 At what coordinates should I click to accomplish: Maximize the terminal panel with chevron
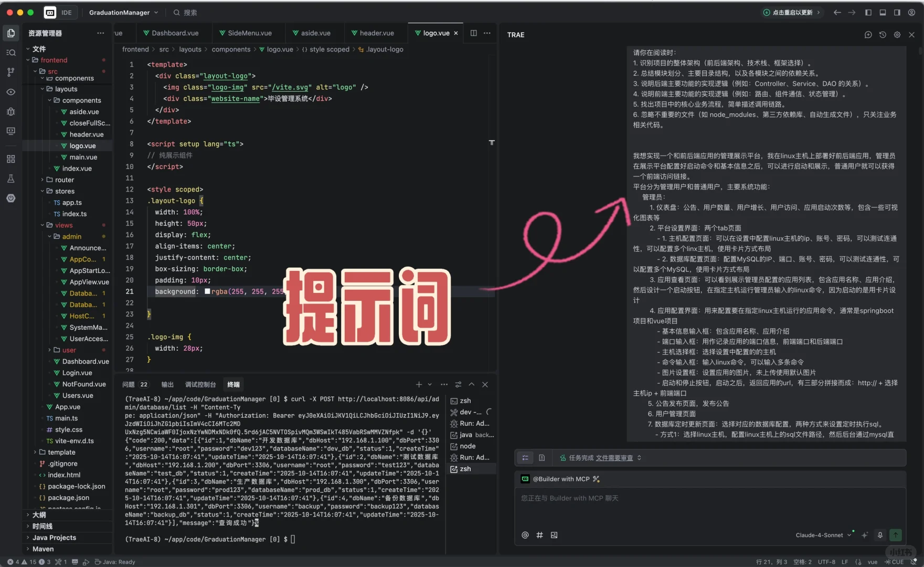[472, 384]
